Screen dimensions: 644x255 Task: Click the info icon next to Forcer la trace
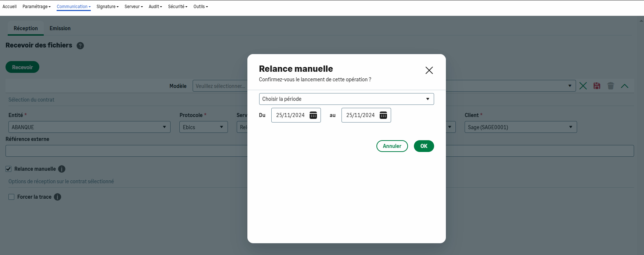pyautogui.click(x=57, y=197)
